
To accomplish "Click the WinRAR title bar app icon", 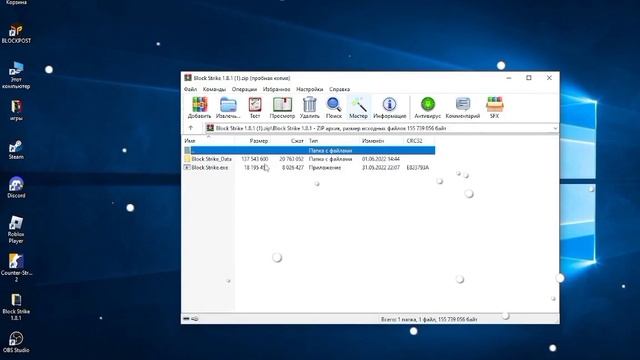I will (x=188, y=78).
